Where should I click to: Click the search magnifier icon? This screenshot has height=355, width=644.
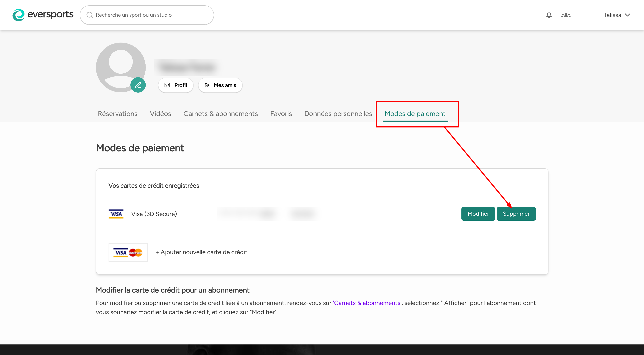point(90,15)
